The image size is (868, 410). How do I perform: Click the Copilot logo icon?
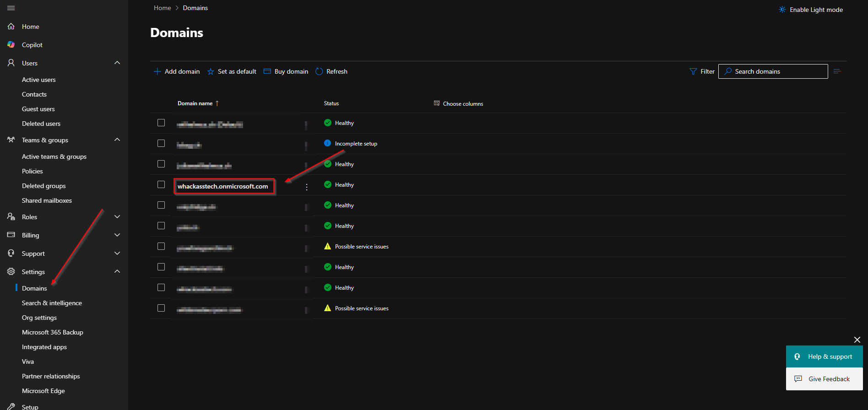11,45
